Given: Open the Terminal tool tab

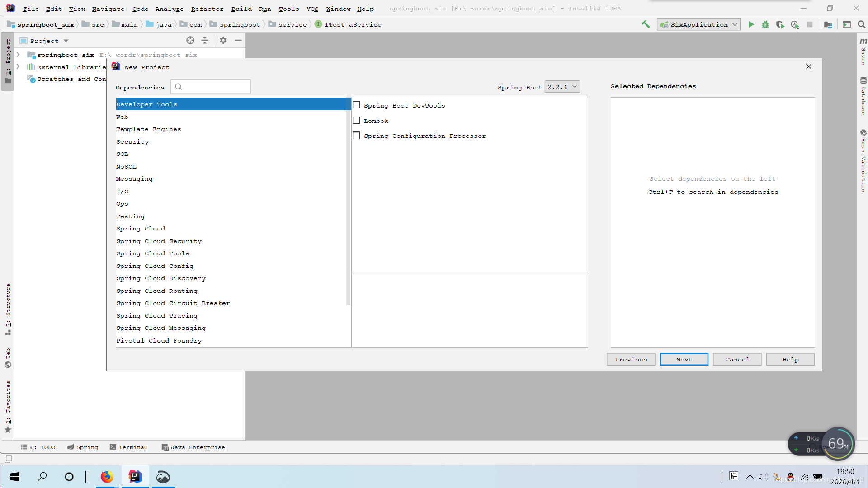Looking at the screenshot, I should (128, 447).
